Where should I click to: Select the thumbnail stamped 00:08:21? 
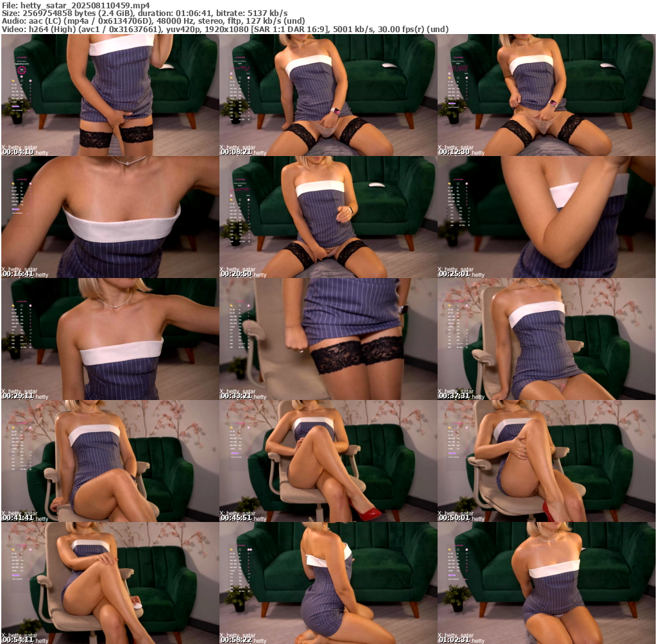click(328, 95)
